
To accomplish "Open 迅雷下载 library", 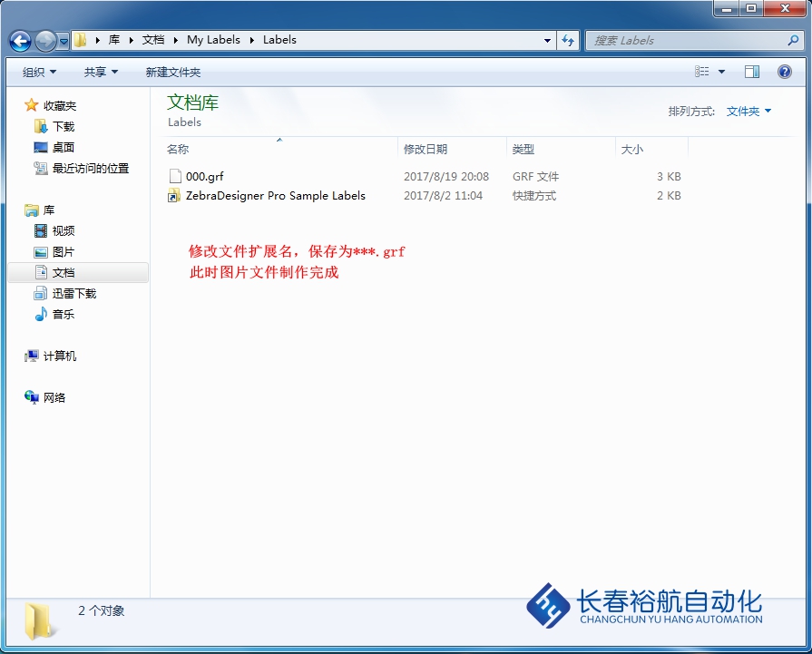I will [74, 293].
